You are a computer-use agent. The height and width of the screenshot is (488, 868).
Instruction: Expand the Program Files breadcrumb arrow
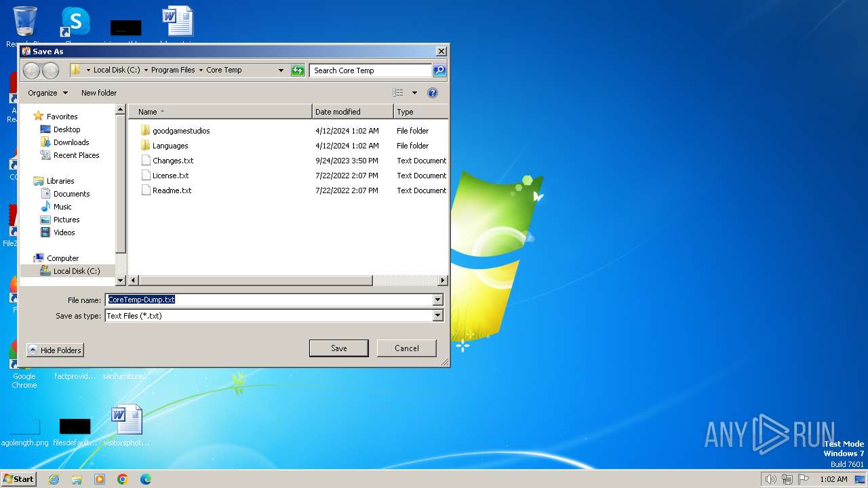pyautogui.click(x=201, y=70)
